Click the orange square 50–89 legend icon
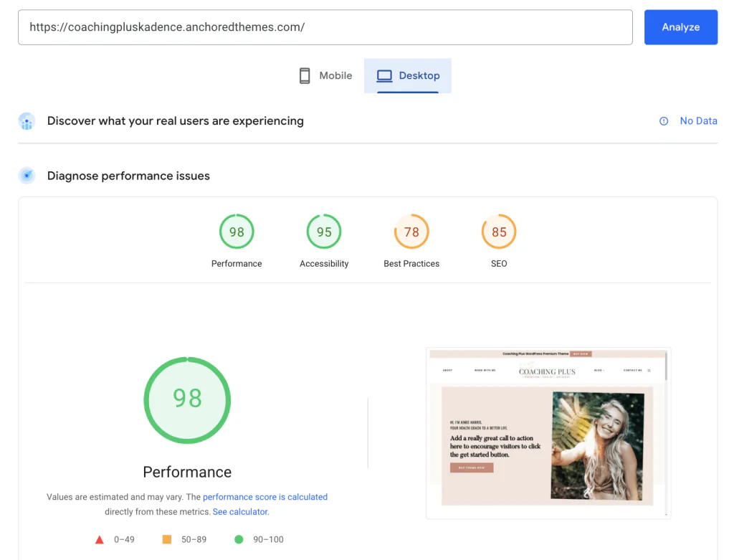This screenshot has height=560, width=734. [166, 539]
